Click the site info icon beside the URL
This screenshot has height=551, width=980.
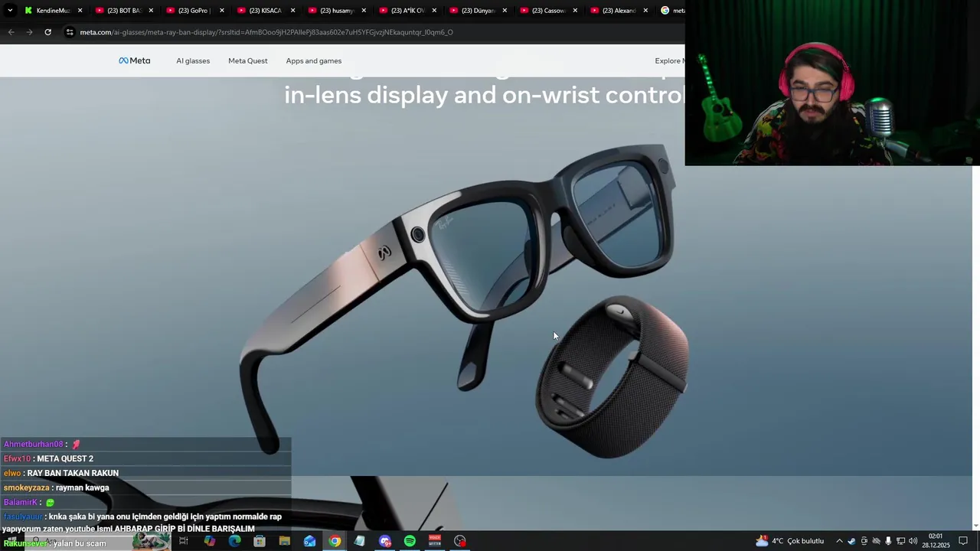pos(70,32)
